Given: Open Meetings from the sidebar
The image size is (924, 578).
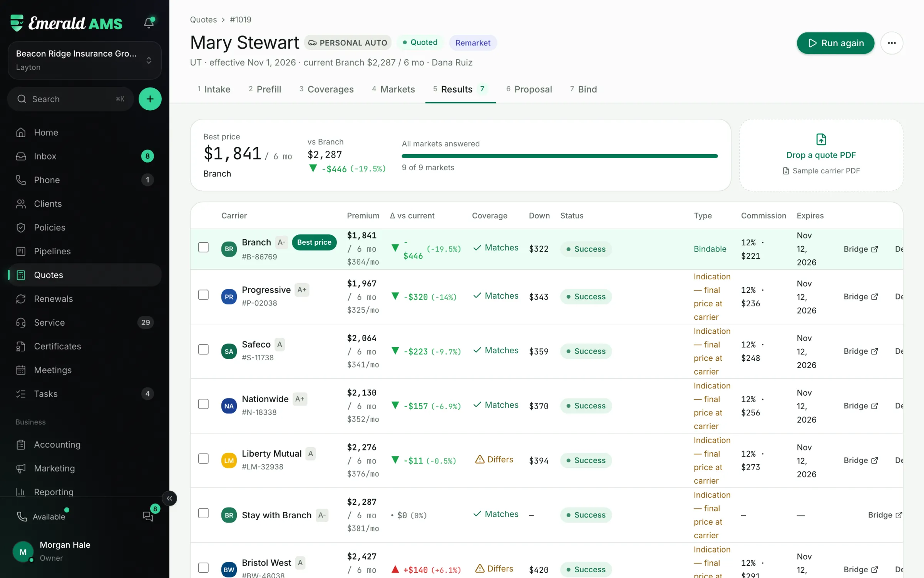Looking at the screenshot, I should click(85, 370).
